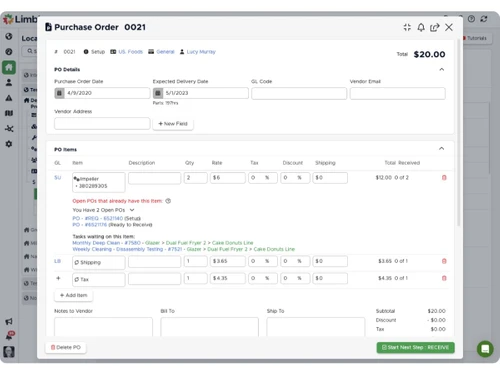Image resolution: width=500 pixels, height=375 pixels.
Task: Click the Expected Delivery Date field 5/1/2023
Action: point(201,93)
